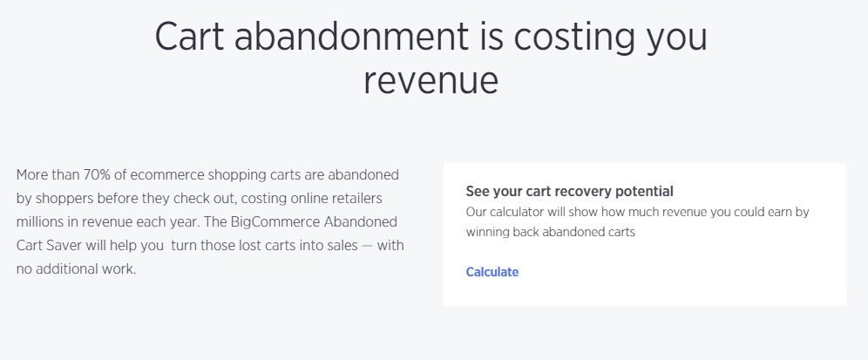868x360 pixels.
Task: Click the word 'revenue' in the heading
Action: point(431,81)
